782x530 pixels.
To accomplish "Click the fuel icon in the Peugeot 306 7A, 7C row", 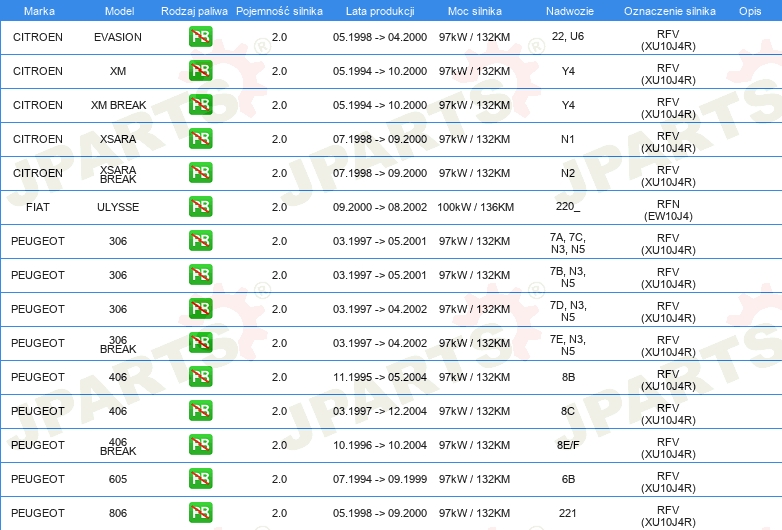I will (200, 241).
